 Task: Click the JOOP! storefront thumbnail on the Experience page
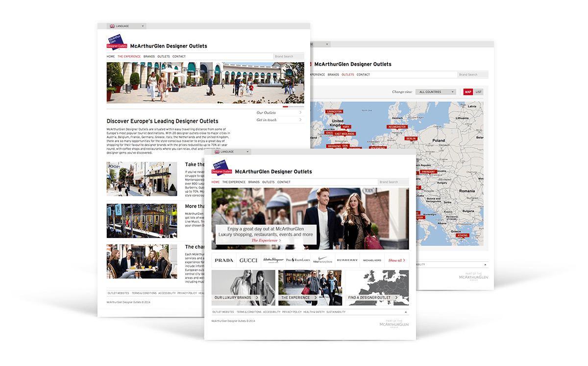(x=142, y=179)
